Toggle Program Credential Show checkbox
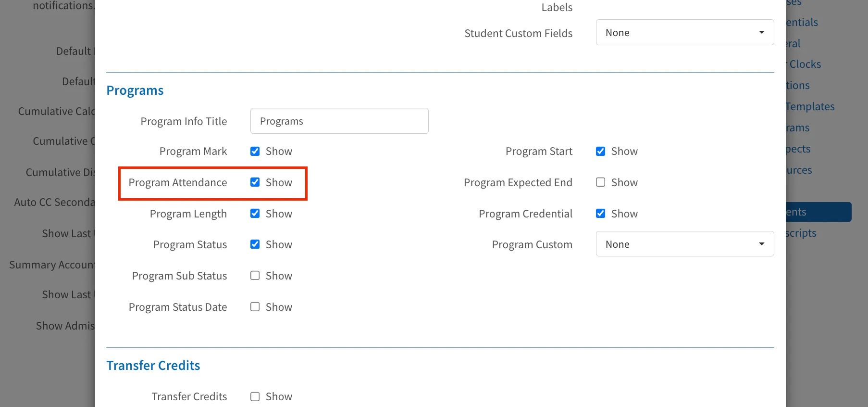This screenshot has height=407, width=868. pos(600,214)
